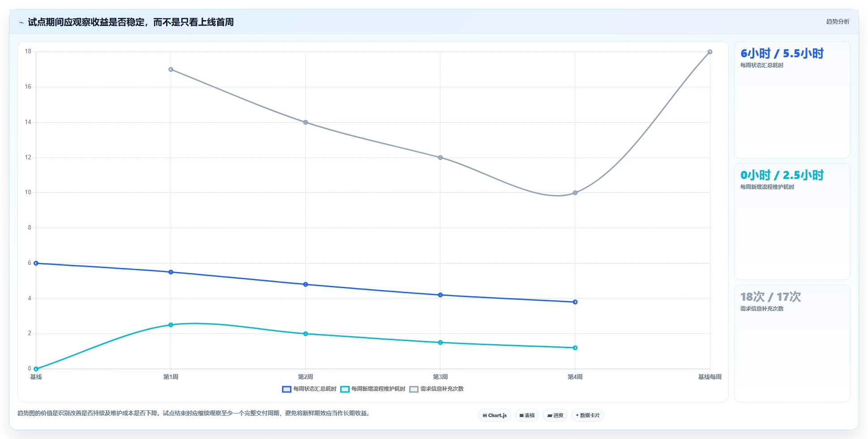
Task: Click the gray data point at 第1周
Action: pyautogui.click(x=171, y=69)
